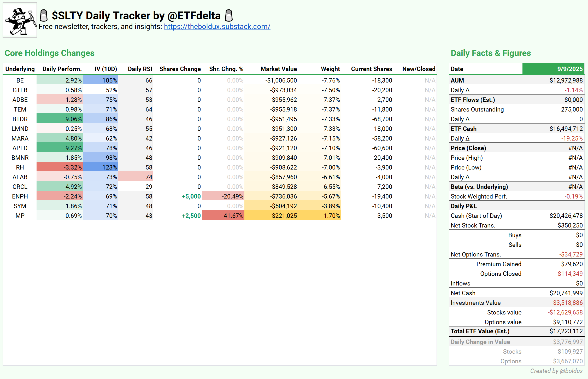Click ENPH +5,000 shares change value
Viewport: 588px width, 379px height.
191,196
